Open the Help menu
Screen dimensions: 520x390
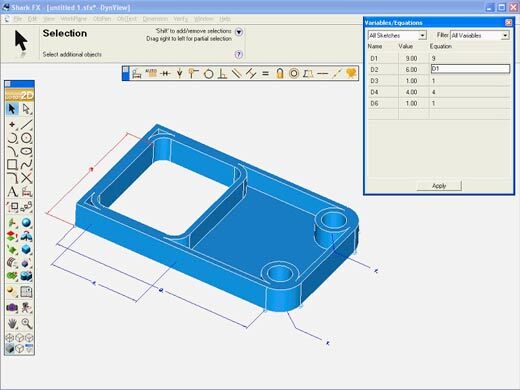click(225, 19)
